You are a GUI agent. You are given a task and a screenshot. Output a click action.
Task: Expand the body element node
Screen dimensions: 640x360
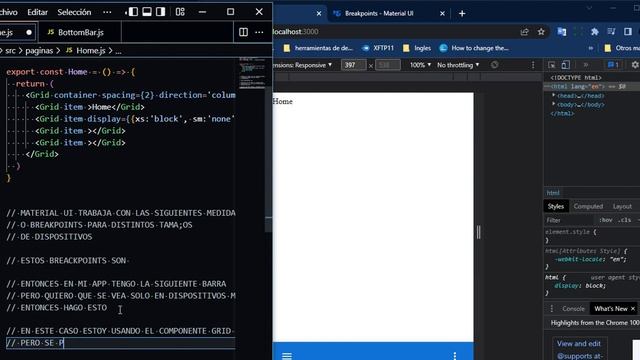[x=554, y=104]
